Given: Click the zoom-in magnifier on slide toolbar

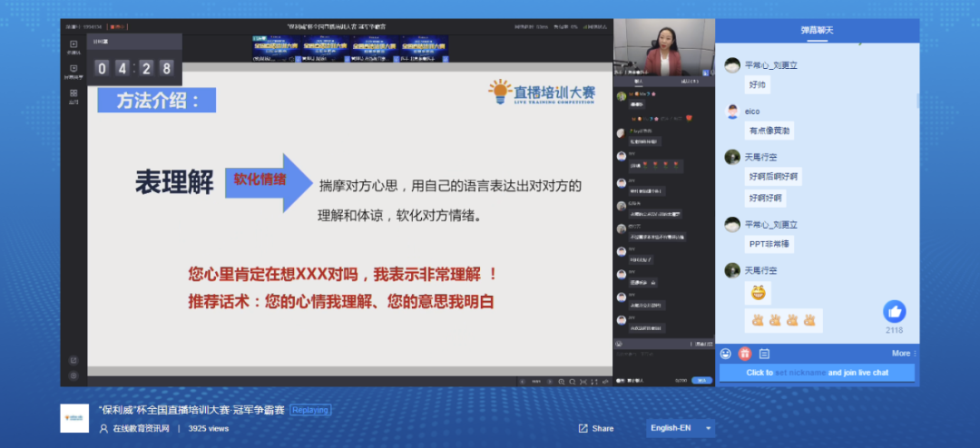Looking at the screenshot, I should pyautogui.click(x=563, y=381).
